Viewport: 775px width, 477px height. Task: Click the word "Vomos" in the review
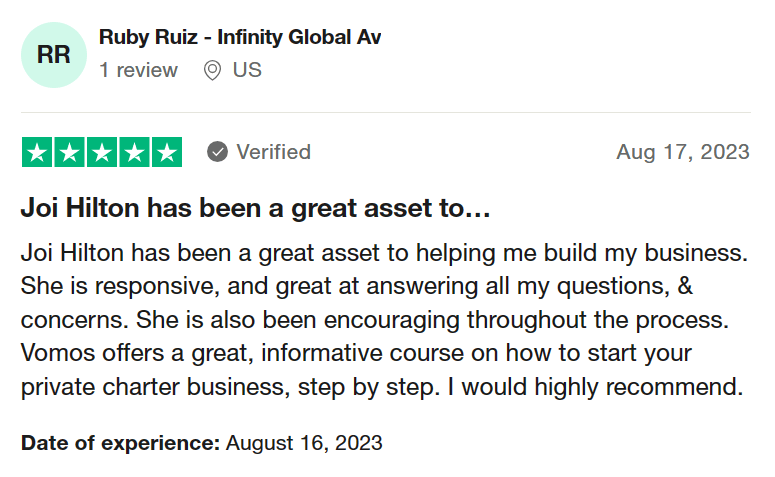tap(57, 355)
